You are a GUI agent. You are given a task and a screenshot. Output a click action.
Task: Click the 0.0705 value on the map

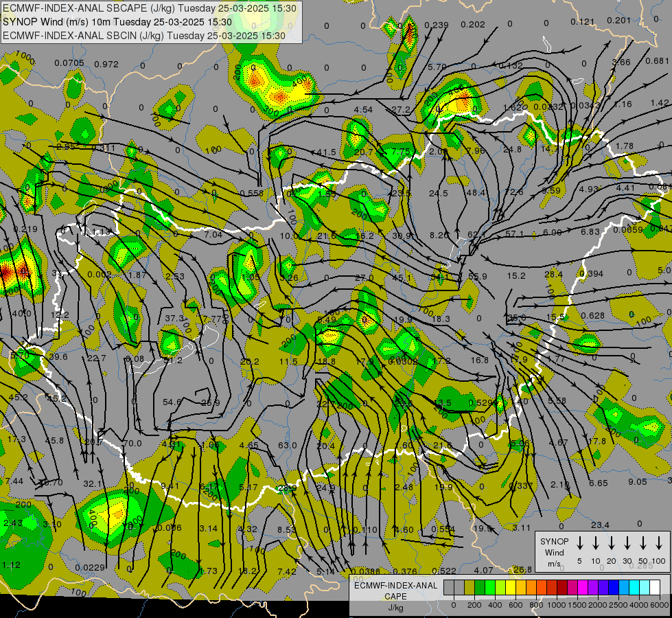point(69,63)
